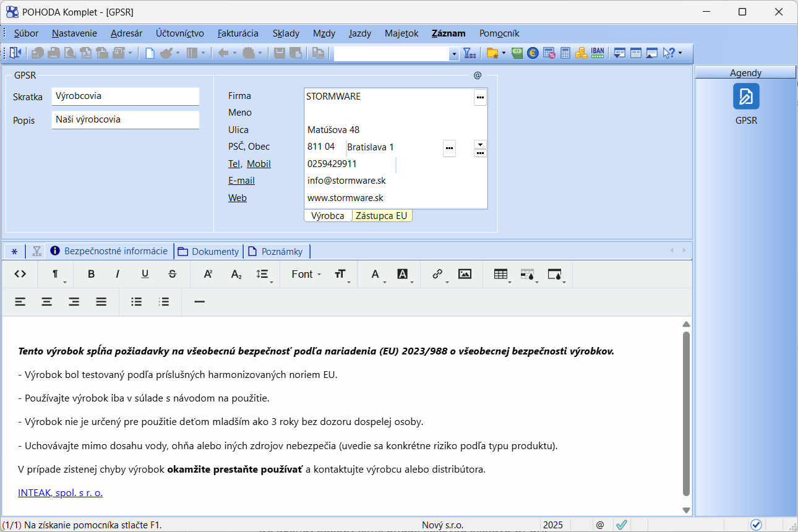Screen dimensions: 798x532
Task: Align the text to the left
Action: coord(20,302)
